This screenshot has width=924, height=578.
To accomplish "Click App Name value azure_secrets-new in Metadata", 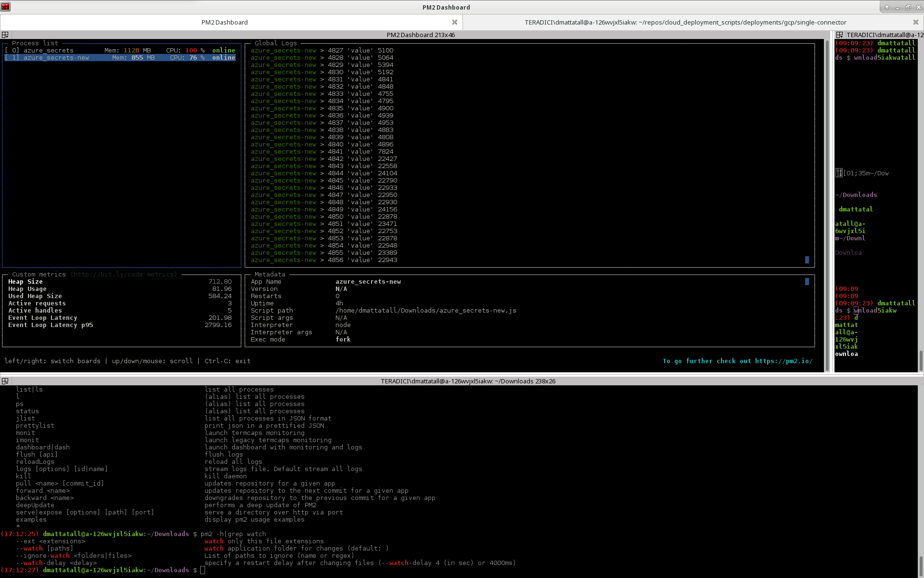I will [x=368, y=281].
